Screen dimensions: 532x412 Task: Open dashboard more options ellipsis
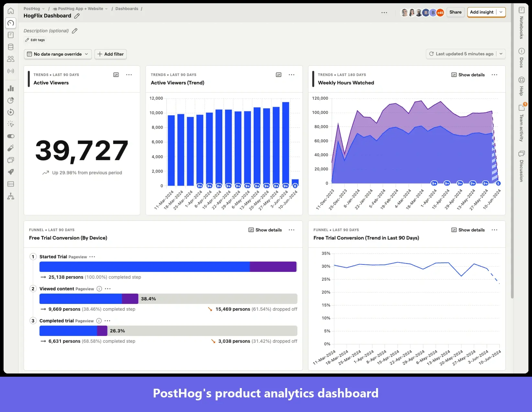[384, 13]
